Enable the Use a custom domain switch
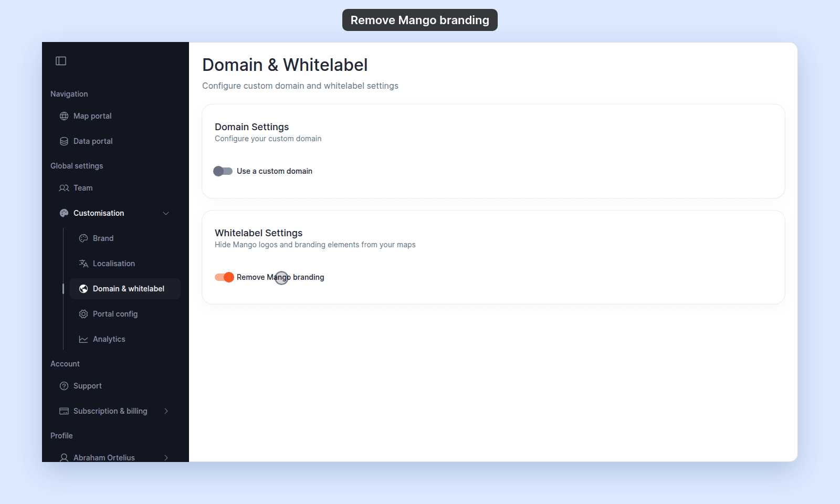840x504 pixels. [x=223, y=171]
